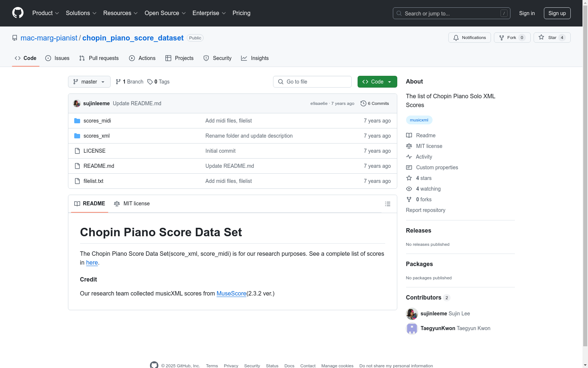Switch to the Issues tab

tap(57, 58)
